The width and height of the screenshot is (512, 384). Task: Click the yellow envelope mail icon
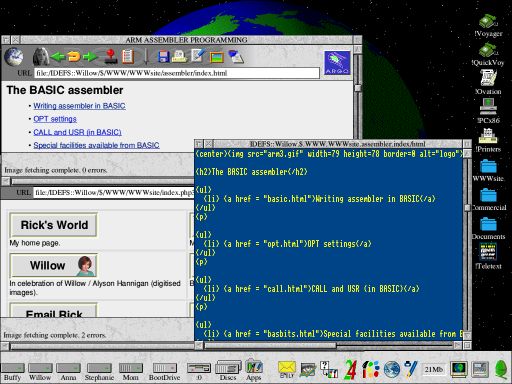pyautogui.click(x=287, y=369)
